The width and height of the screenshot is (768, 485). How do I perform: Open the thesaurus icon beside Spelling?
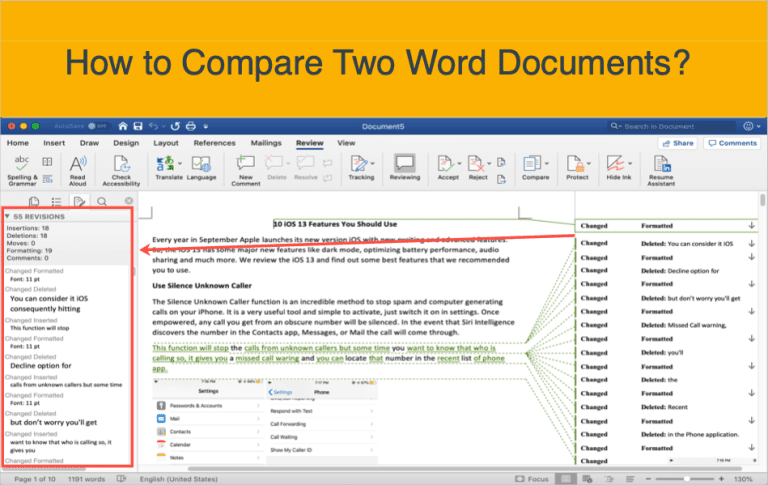pyautogui.click(x=47, y=162)
